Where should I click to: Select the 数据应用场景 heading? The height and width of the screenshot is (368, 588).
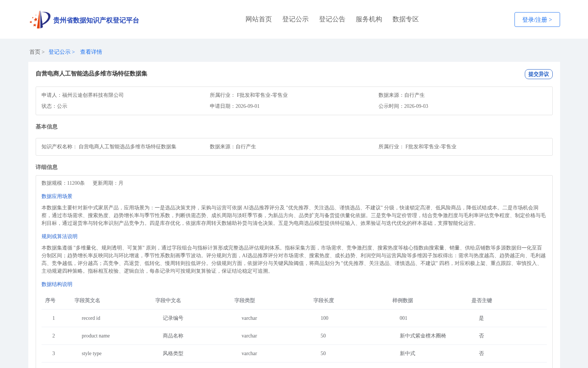(x=57, y=196)
